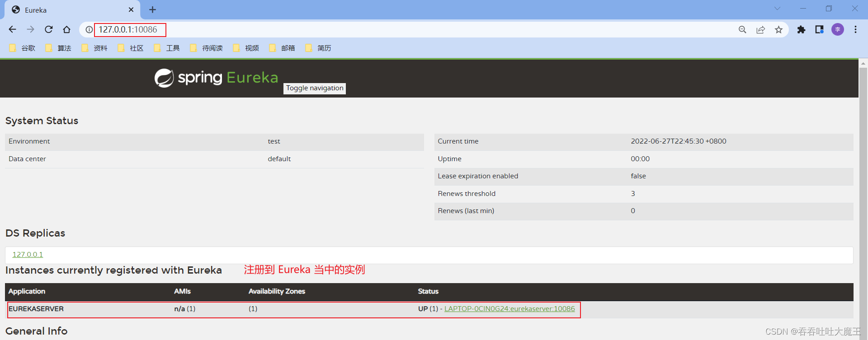
Task: Open the profile avatar menu
Action: click(838, 29)
